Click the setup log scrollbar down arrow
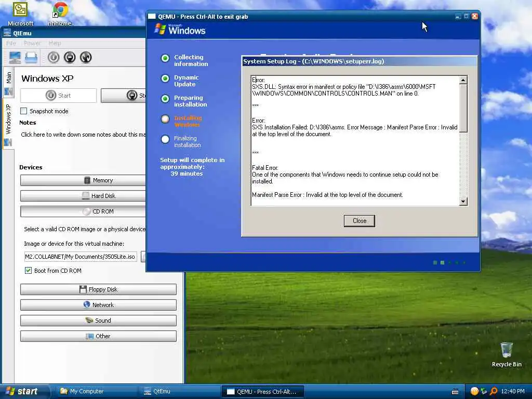532x399 pixels. point(463,202)
